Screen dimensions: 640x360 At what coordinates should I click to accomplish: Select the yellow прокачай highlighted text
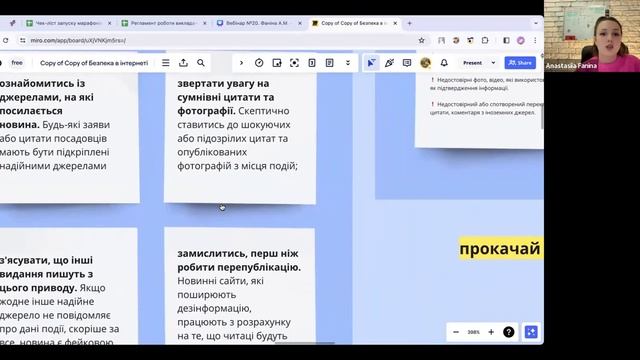pyautogui.click(x=501, y=249)
